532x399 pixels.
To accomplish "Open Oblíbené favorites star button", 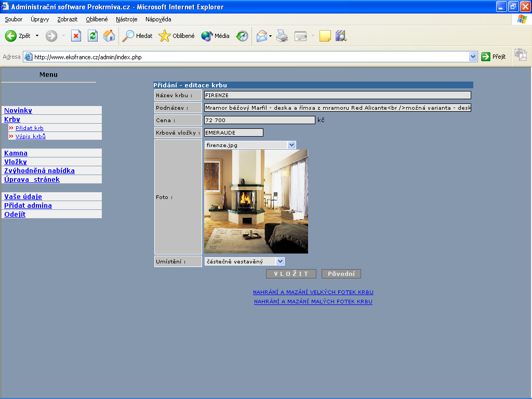I will pos(177,36).
